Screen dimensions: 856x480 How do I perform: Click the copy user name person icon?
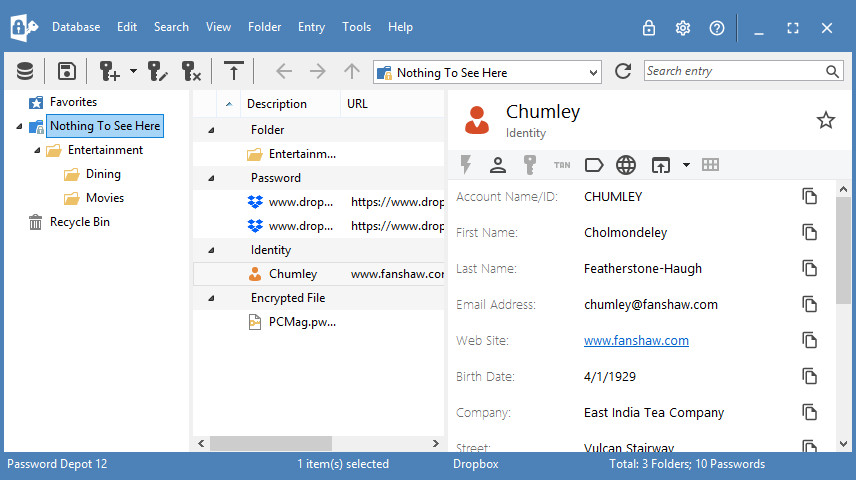497,165
